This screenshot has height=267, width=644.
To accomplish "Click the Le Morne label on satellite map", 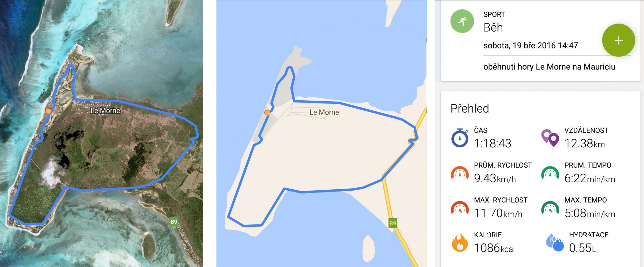I will coord(105,111).
